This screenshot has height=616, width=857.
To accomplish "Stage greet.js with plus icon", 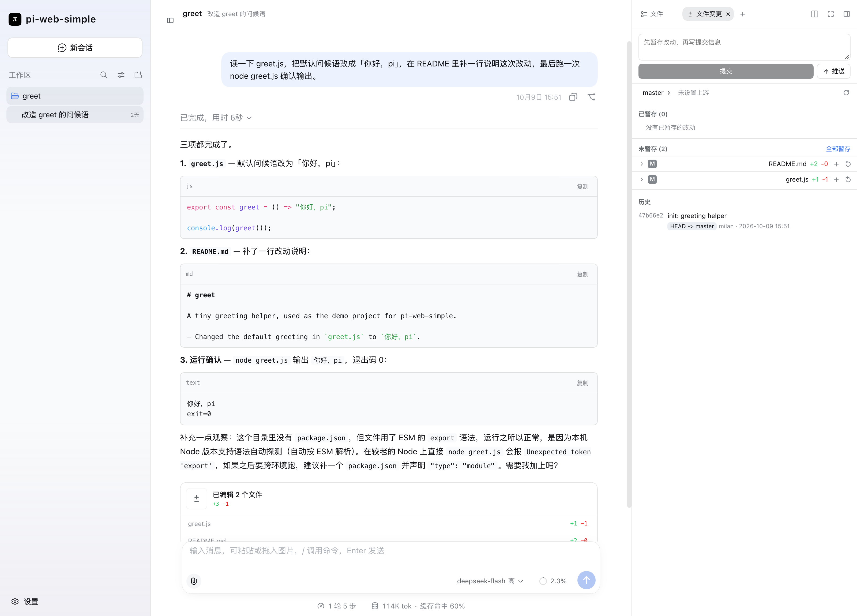I will click(836, 179).
